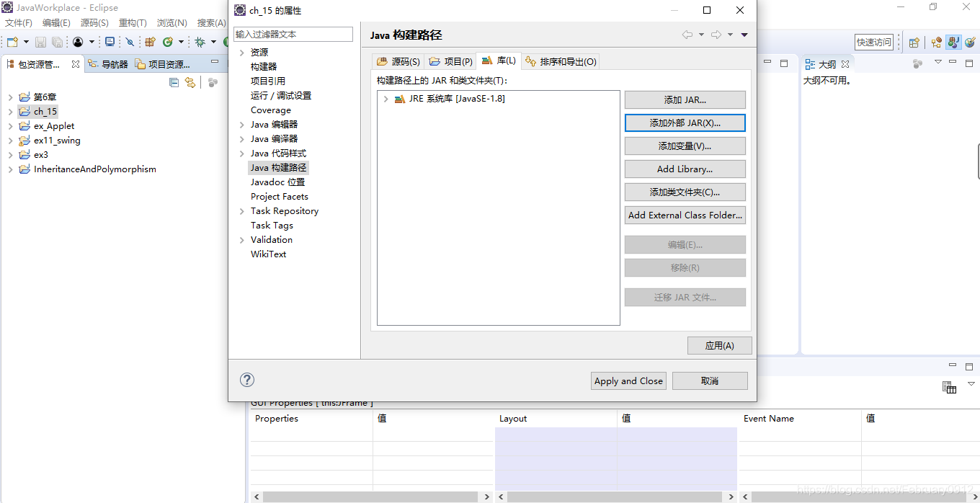Click the Add External Class Folder... button
The width and height of the screenshot is (980, 503).
click(x=685, y=215)
